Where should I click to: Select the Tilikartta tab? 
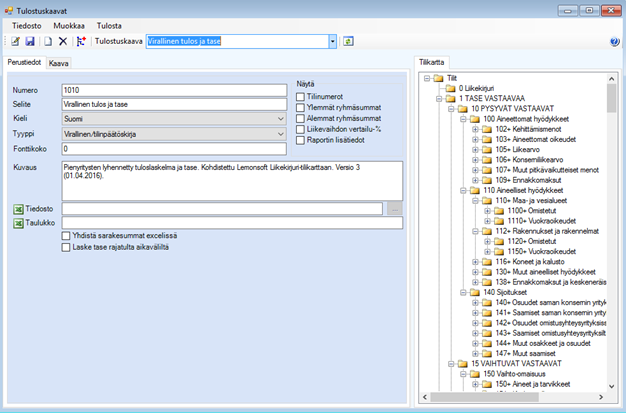point(431,62)
